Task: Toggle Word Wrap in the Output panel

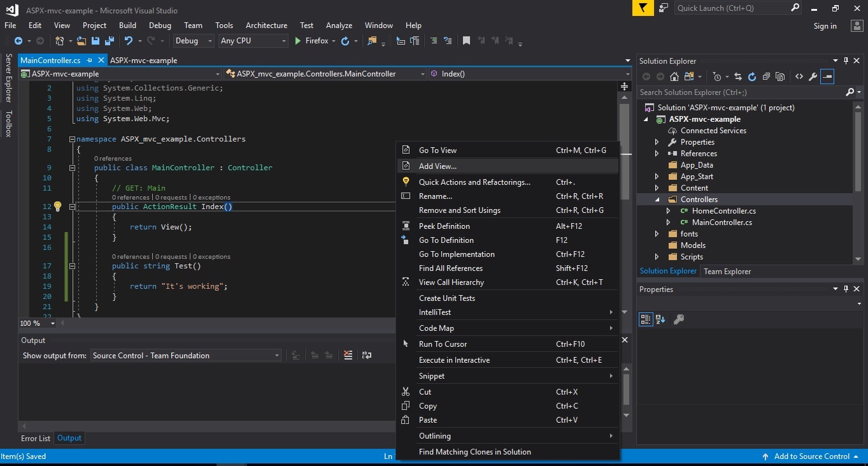Action: coord(367,356)
